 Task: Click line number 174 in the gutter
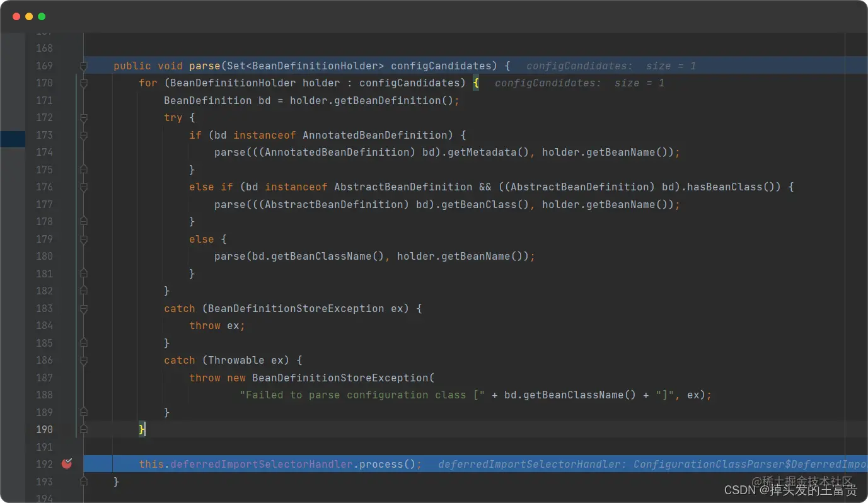(44, 153)
